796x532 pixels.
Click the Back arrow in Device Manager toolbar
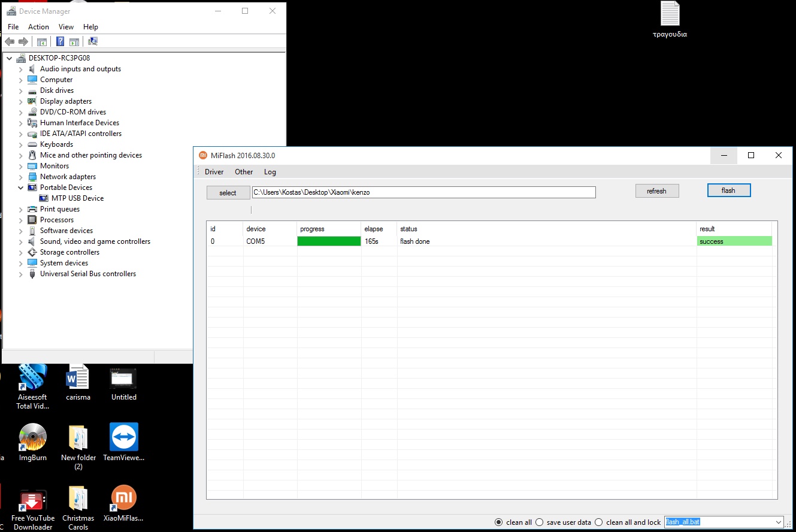10,41
